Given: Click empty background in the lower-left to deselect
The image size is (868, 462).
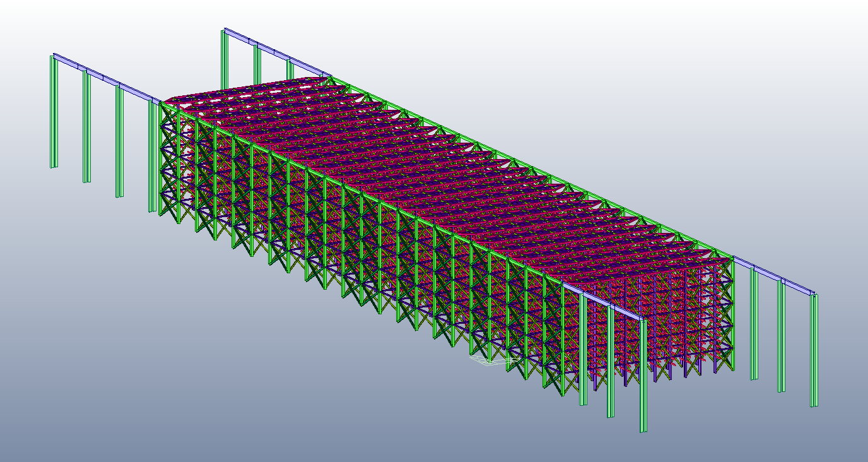Looking at the screenshot, I should (95, 379).
